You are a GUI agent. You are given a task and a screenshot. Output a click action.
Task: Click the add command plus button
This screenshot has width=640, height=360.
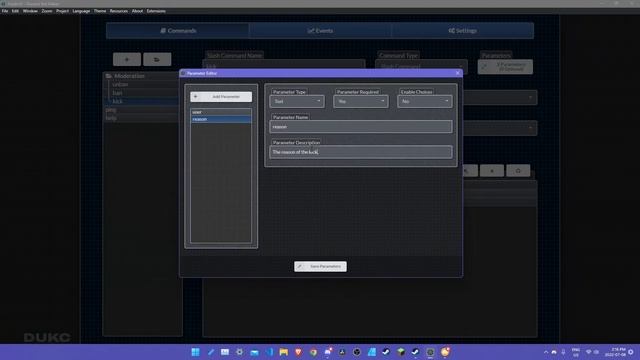[x=127, y=60]
